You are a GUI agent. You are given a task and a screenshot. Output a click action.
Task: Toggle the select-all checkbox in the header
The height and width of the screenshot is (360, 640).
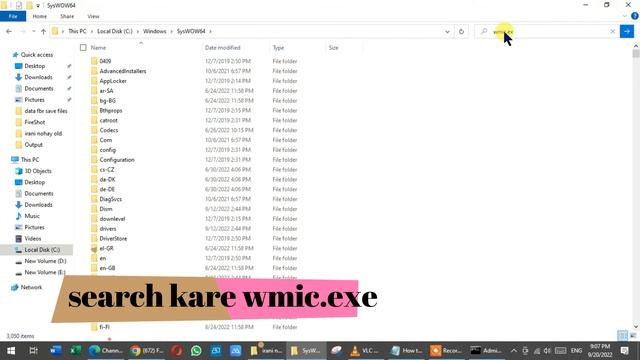[83, 48]
